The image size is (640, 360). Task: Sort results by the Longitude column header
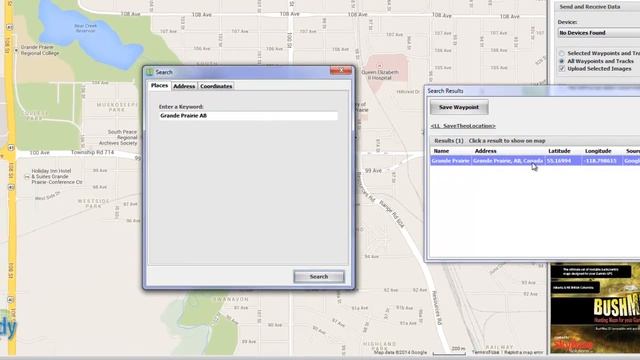pyautogui.click(x=602, y=151)
